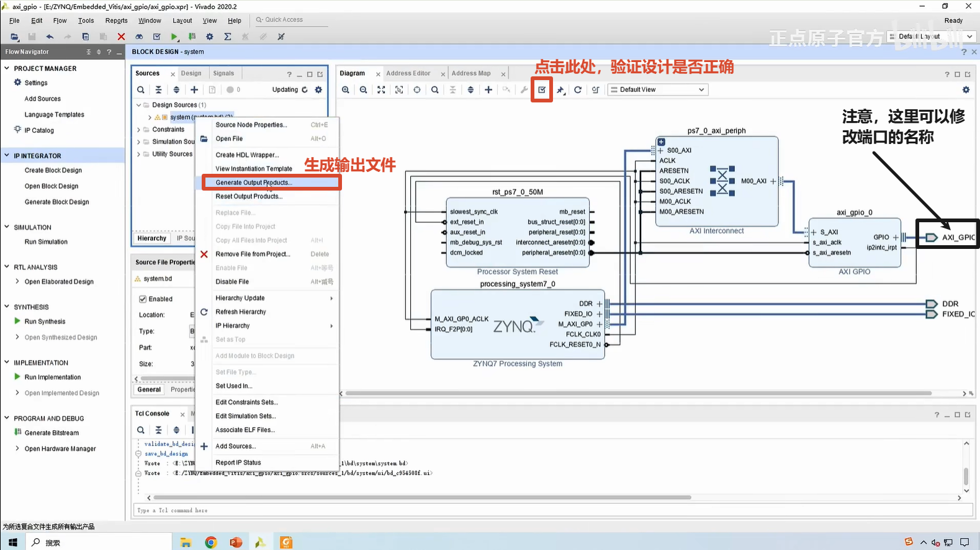Viewport: 980px width, 550px height.
Task: Click the binoculars Find toolbar icon
Action: pos(139,37)
